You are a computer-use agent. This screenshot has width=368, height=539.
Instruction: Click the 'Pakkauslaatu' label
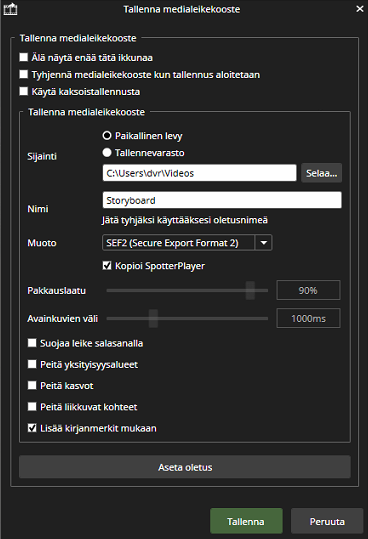(x=57, y=291)
